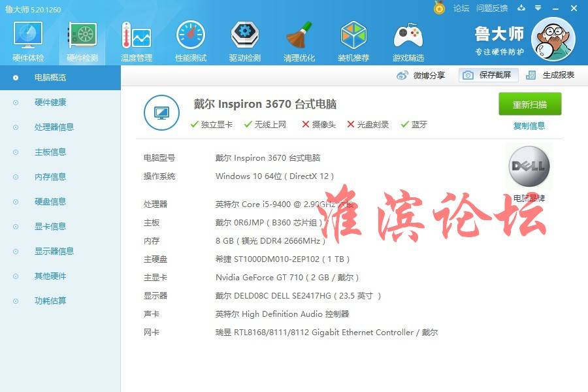
Task: Open the title bar dropdown menu arrow
Action: [x=538, y=8]
